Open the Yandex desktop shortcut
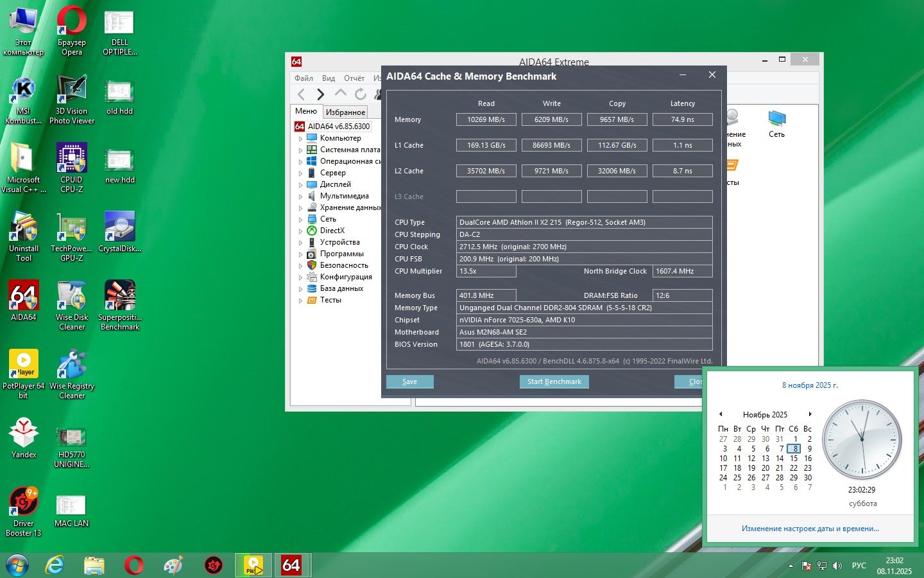The width and height of the screenshot is (924, 578). point(24,439)
